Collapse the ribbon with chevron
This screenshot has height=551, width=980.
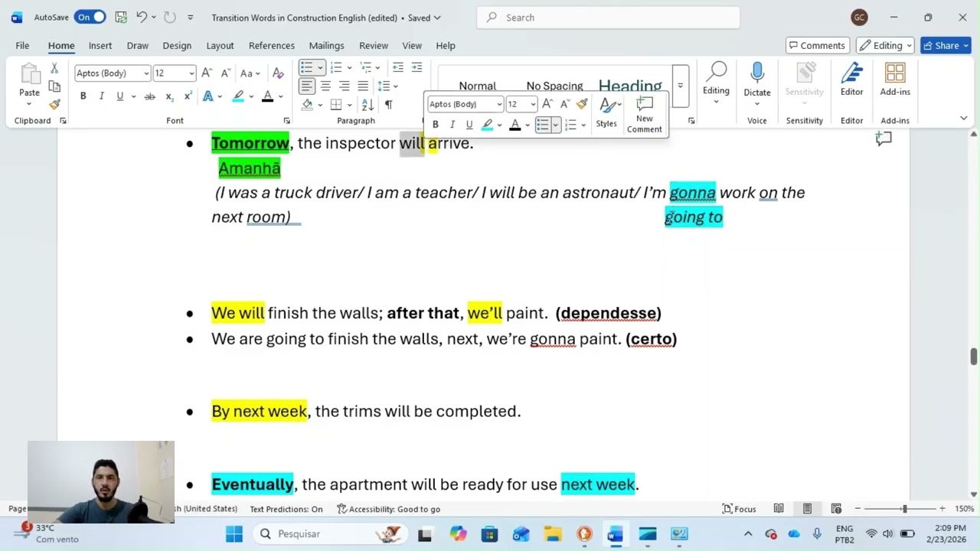click(x=963, y=118)
